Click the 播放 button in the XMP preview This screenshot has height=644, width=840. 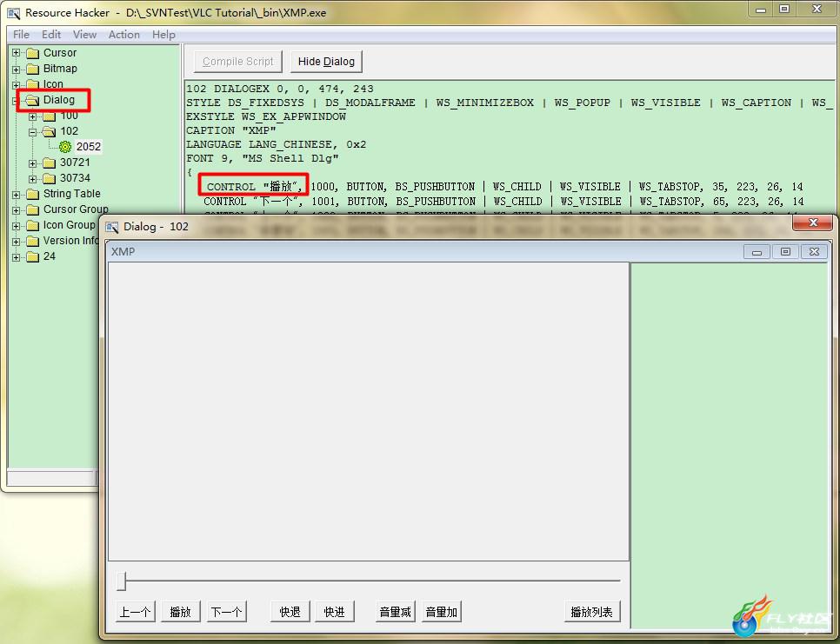(181, 612)
